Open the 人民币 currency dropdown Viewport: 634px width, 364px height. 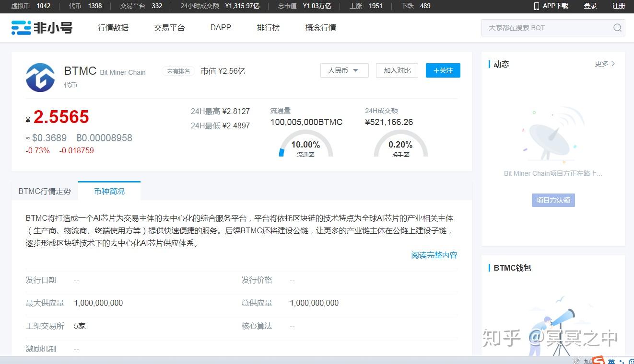tap(344, 70)
